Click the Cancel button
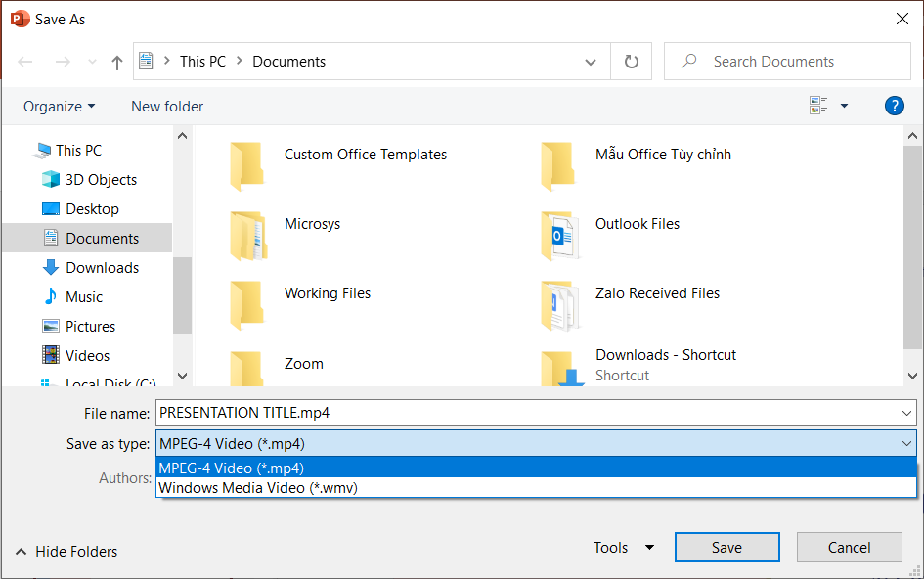924x579 pixels. 849,548
